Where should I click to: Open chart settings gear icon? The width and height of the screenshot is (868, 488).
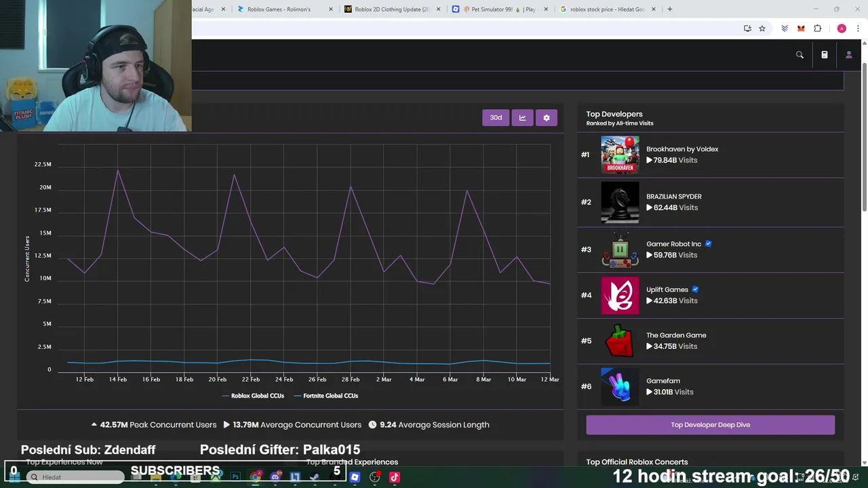coord(547,118)
